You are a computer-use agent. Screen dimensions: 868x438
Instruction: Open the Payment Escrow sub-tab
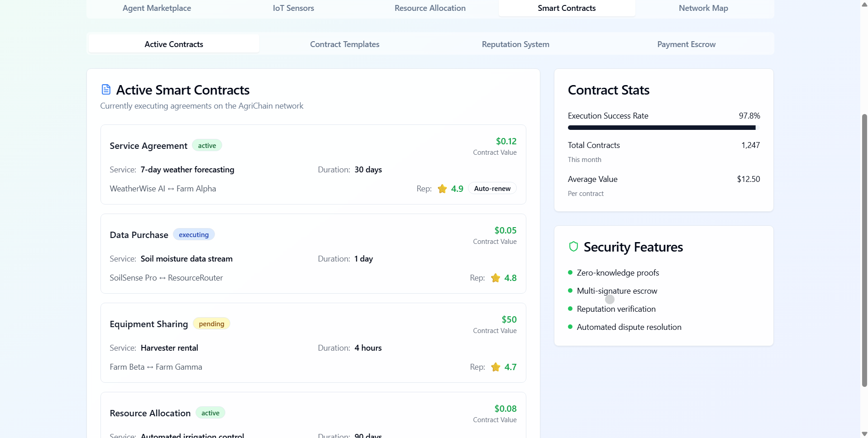(x=686, y=44)
